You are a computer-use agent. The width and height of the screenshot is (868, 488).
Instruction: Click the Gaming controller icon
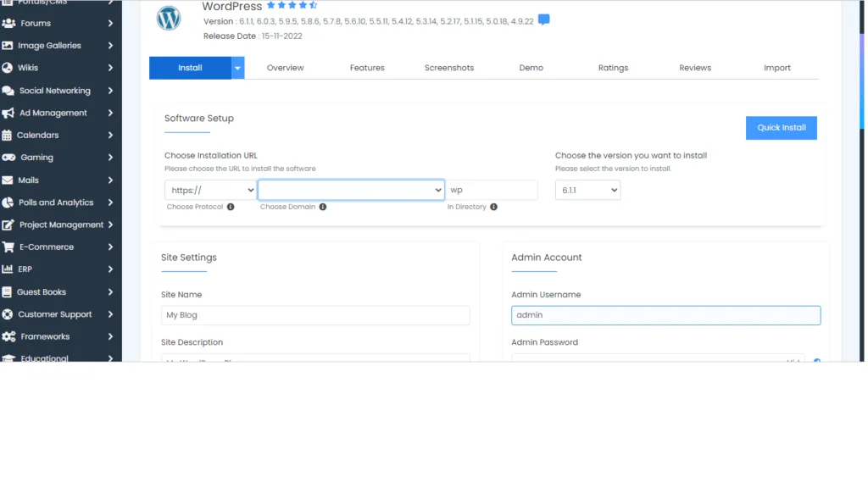click(8, 158)
